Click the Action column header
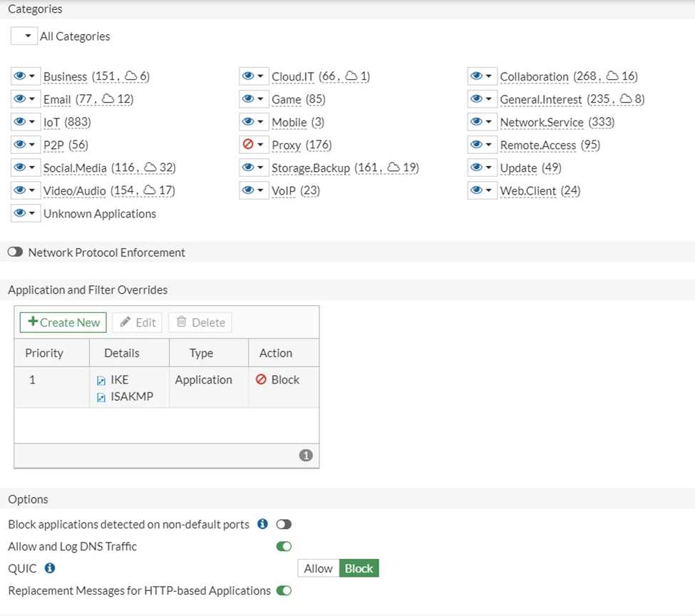 (x=284, y=353)
